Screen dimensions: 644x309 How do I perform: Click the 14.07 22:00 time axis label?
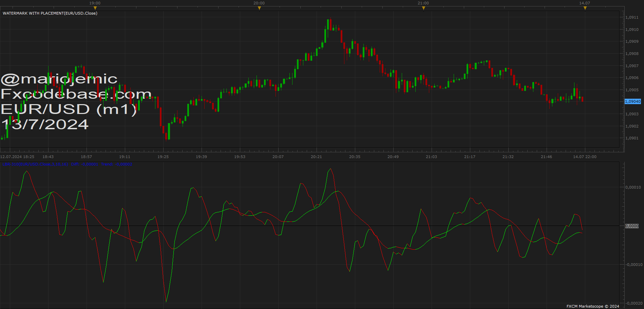click(585, 157)
